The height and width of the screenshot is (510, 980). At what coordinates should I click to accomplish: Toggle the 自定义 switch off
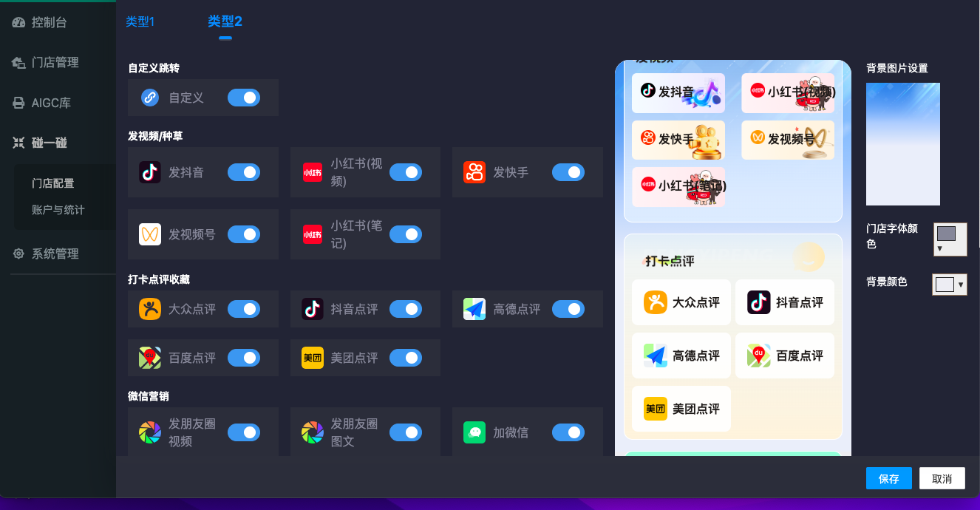click(x=244, y=98)
